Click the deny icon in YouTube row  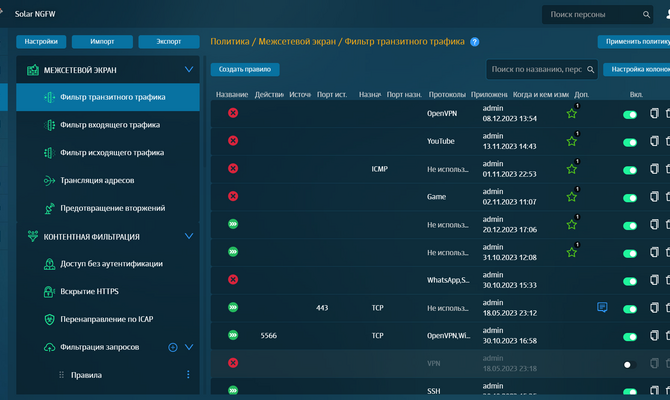coord(233,141)
